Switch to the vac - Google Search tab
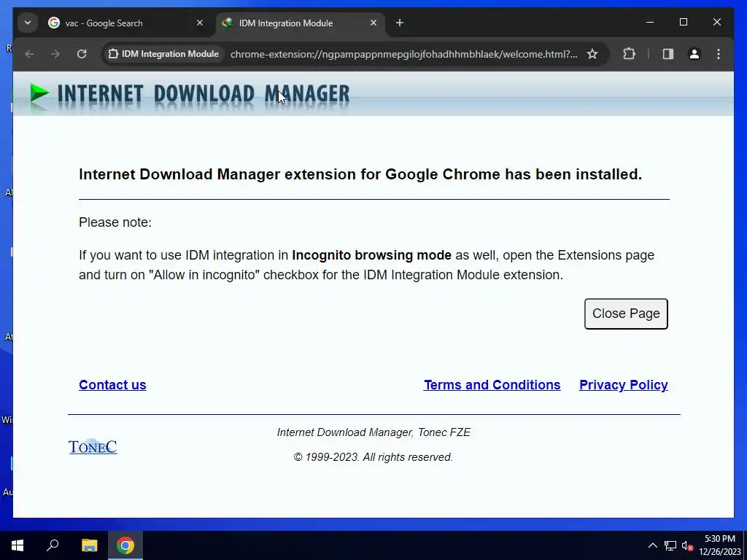This screenshot has height=560, width=747. pos(125,23)
